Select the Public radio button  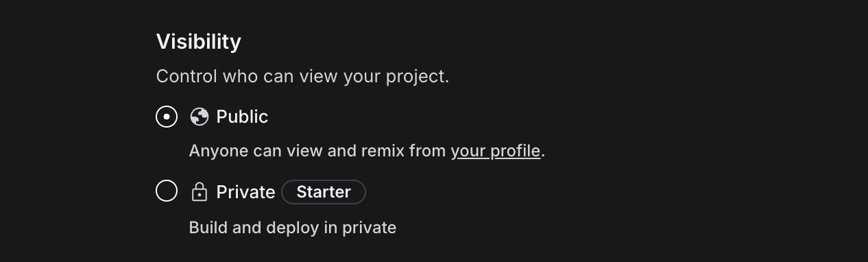[x=167, y=117]
